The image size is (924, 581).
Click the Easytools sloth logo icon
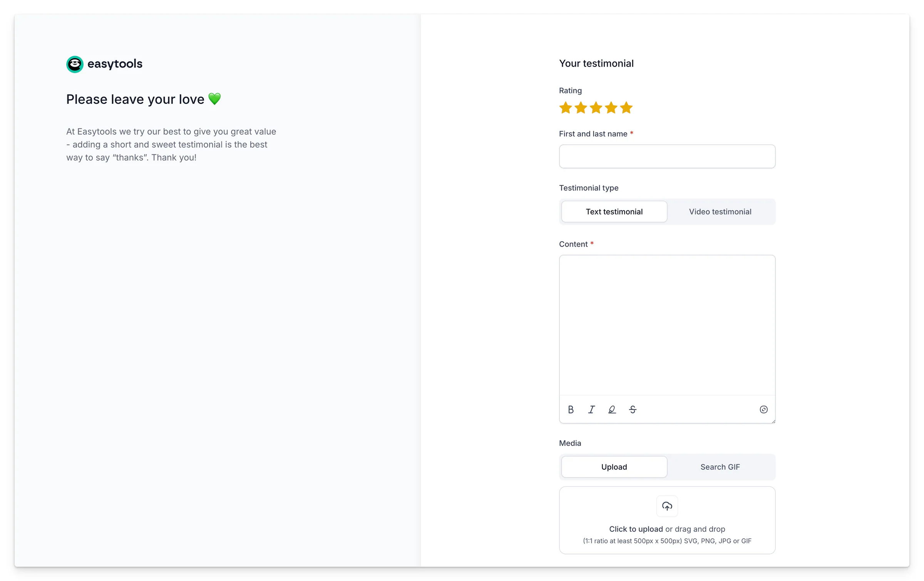pos(75,64)
